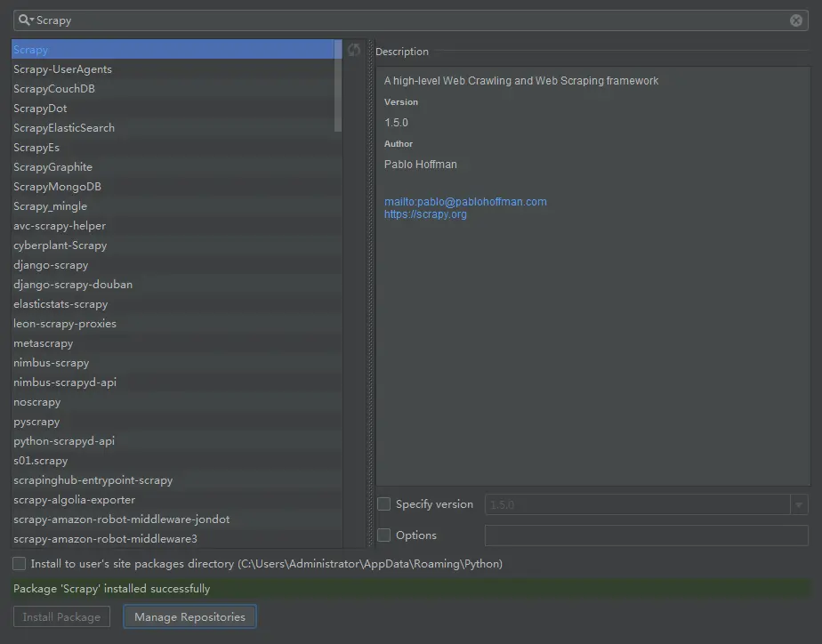Open the version dropdown arrow
Image resolution: width=822 pixels, height=644 pixels.
coord(799,504)
